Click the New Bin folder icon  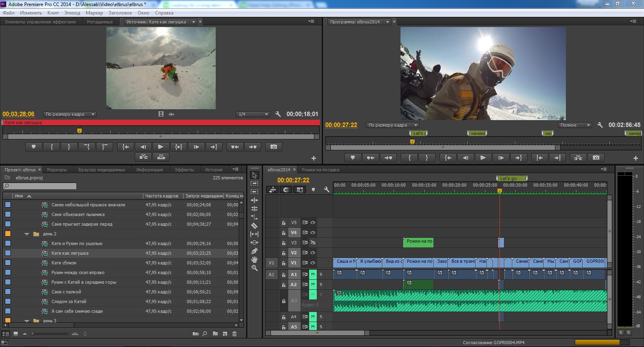(x=215, y=334)
